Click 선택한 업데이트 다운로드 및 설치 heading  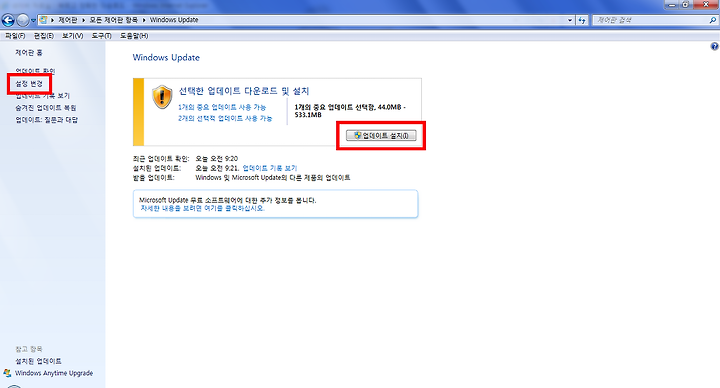(x=244, y=91)
